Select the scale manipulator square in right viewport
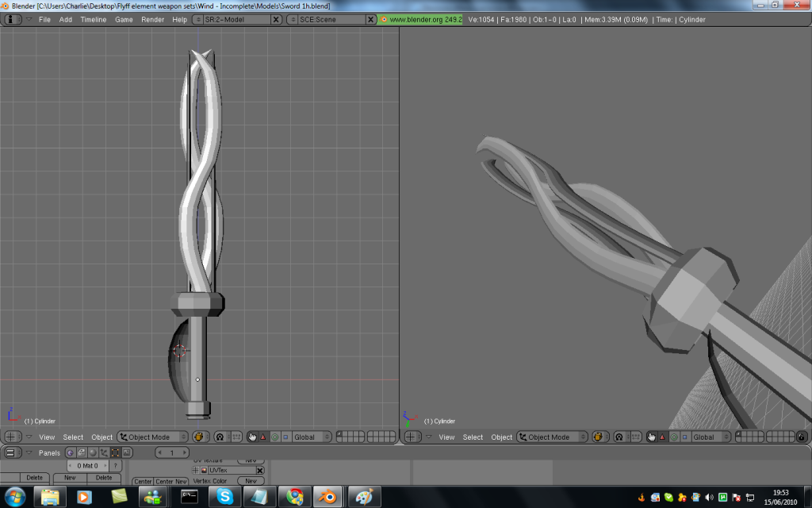Viewport: 812px width, 508px height. click(x=684, y=437)
